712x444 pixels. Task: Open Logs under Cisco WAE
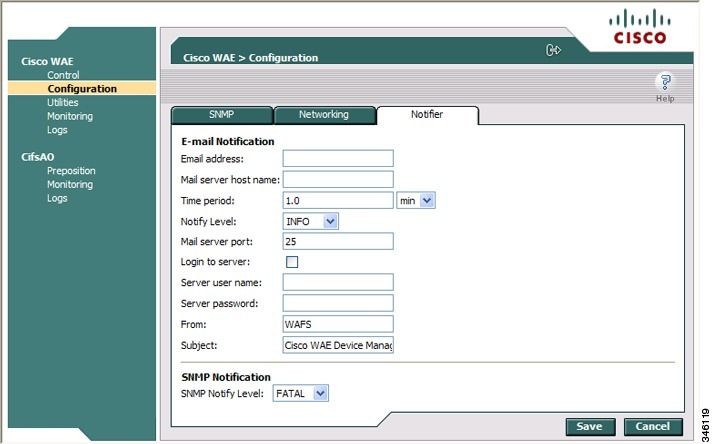[57, 130]
